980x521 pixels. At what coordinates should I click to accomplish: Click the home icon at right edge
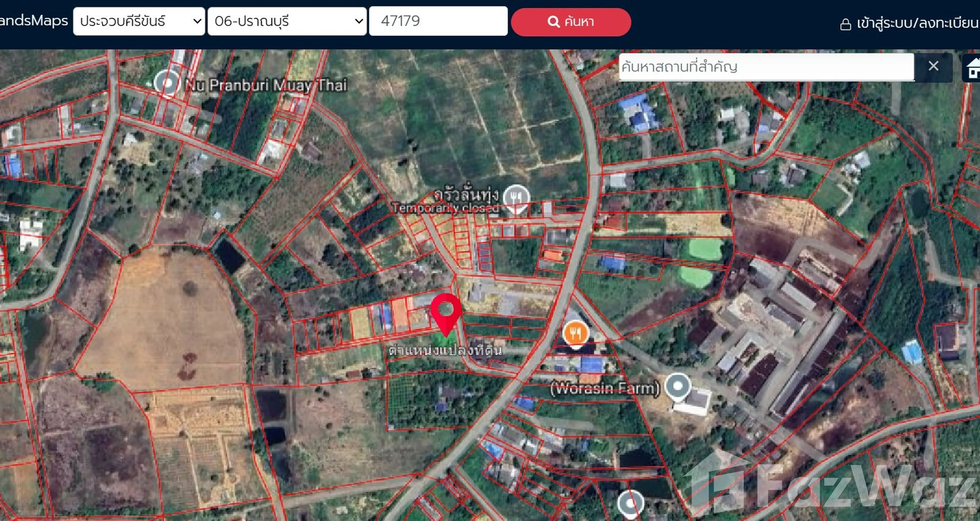(x=973, y=68)
